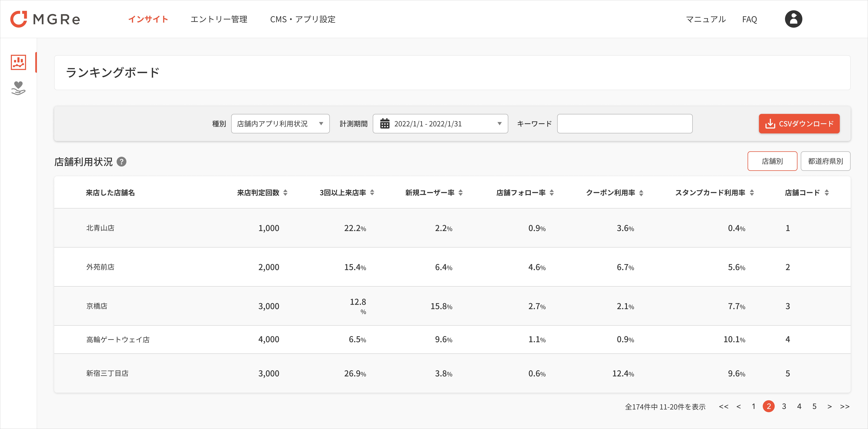The height and width of the screenshot is (429, 868).
Task: Open the analytics chart sidebar icon
Action: point(18,62)
